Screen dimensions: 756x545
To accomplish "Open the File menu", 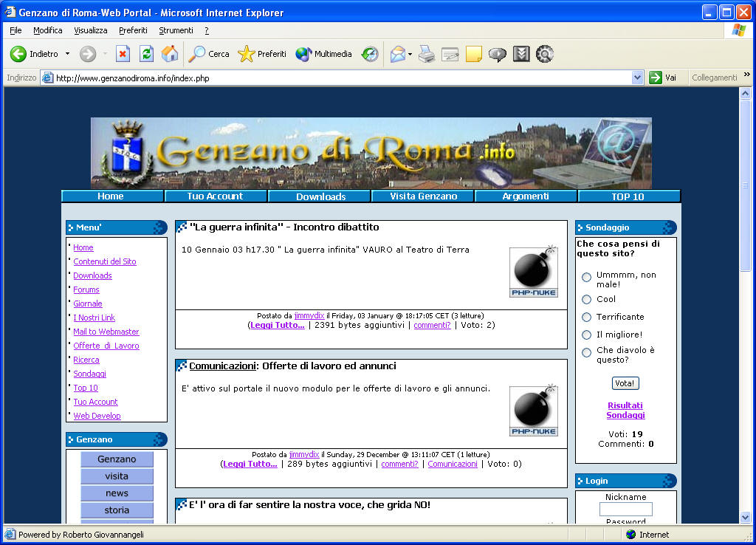I will click(16, 30).
